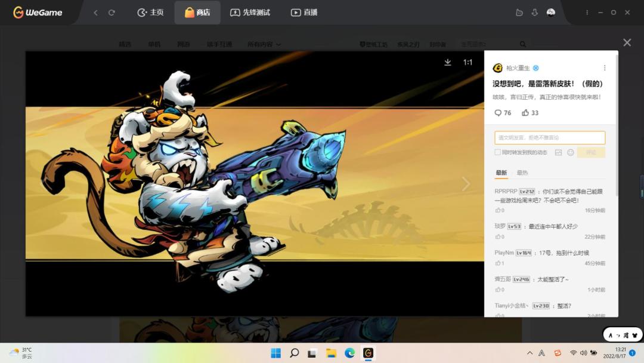Click the store search magnifier icon
The width and height of the screenshot is (644, 363).
[x=522, y=44]
